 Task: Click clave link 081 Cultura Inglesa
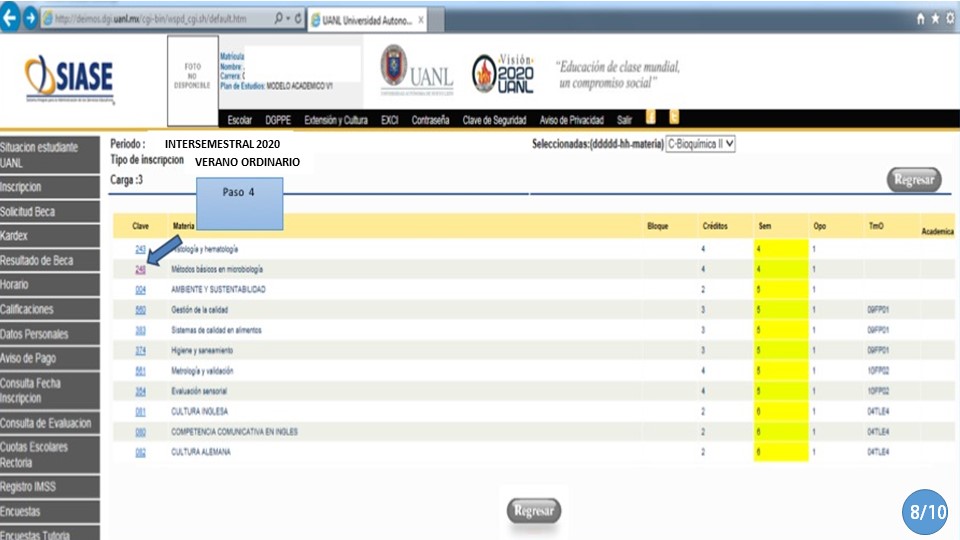pyautogui.click(x=140, y=411)
